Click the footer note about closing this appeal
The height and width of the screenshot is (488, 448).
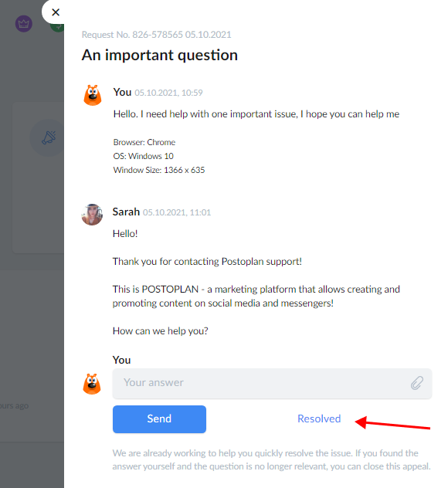click(x=271, y=459)
